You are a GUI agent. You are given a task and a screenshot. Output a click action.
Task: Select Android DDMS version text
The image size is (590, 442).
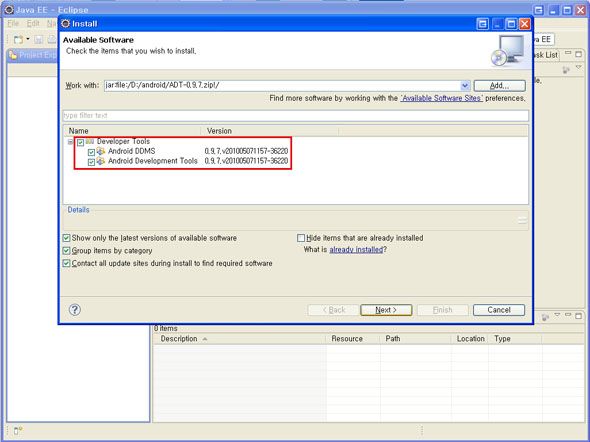click(x=246, y=151)
